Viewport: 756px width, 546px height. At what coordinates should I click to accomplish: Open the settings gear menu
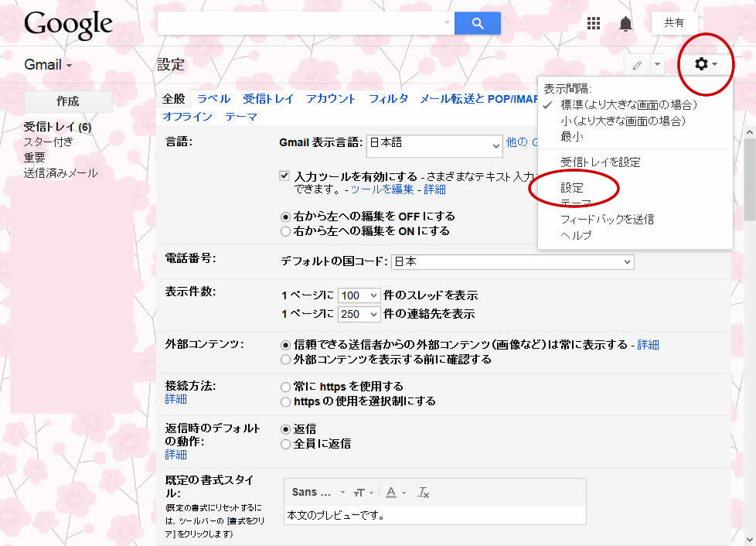(706, 64)
